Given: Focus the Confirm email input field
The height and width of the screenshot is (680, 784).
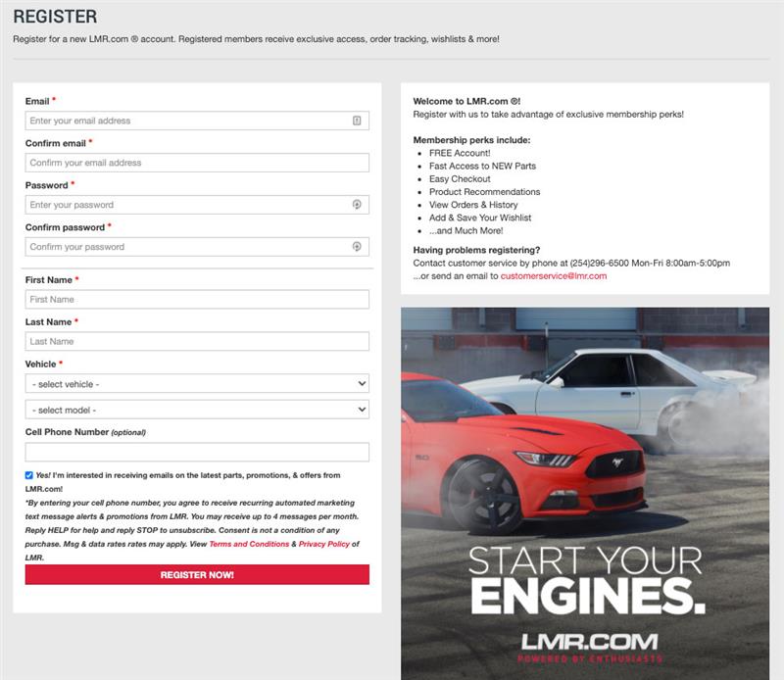Looking at the screenshot, I should coord(197,163).
